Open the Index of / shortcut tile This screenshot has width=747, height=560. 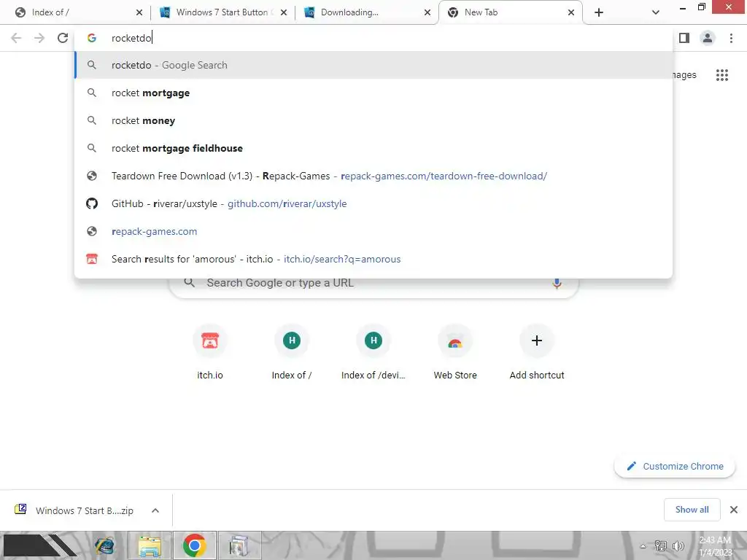click(292, 352)
